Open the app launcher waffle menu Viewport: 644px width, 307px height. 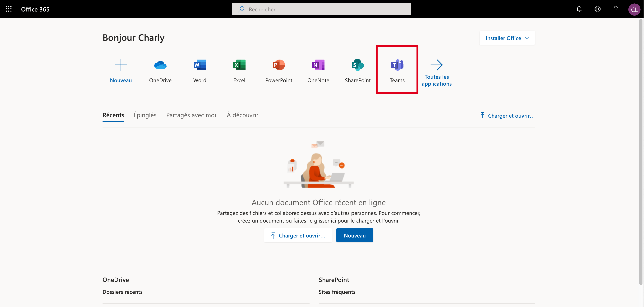9,9
